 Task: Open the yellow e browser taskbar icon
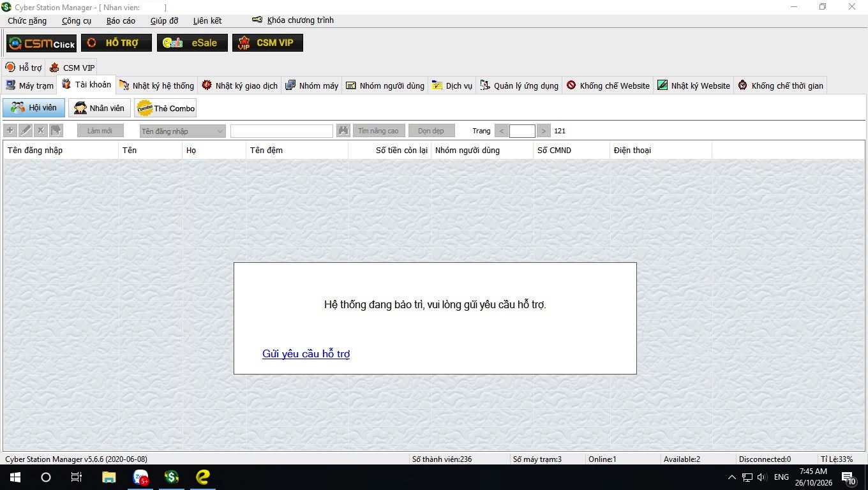point(203,477)
